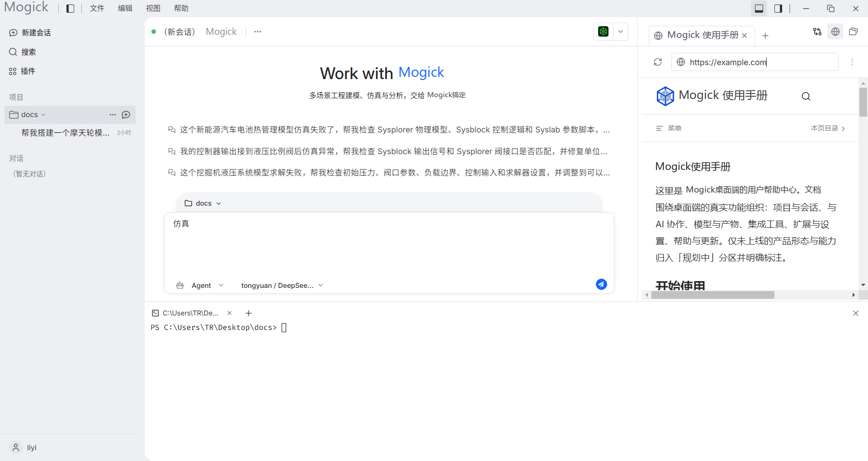Click the globe icon in URL bar
This screenshot has width=868, height=461.
(x=681, y=62)
